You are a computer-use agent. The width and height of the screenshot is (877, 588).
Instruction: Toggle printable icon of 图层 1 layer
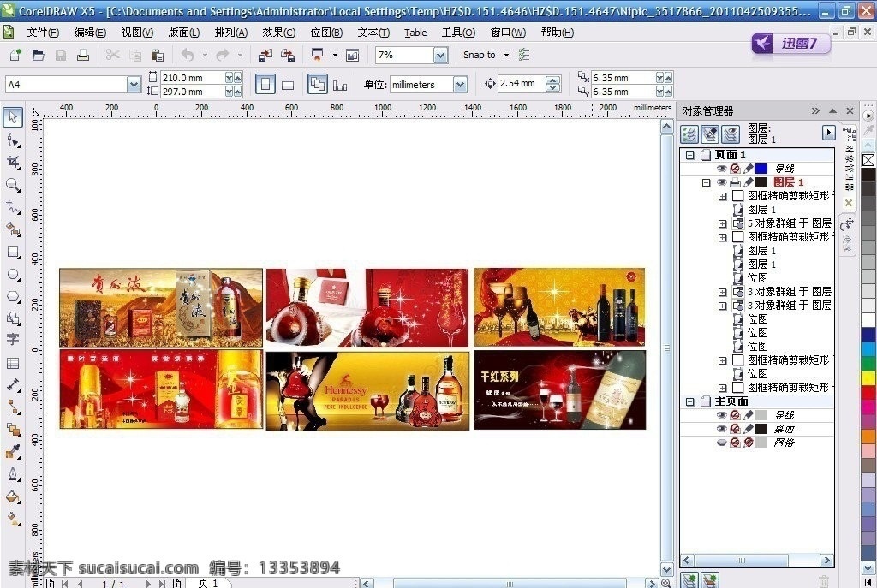click(x=735, y=182)
